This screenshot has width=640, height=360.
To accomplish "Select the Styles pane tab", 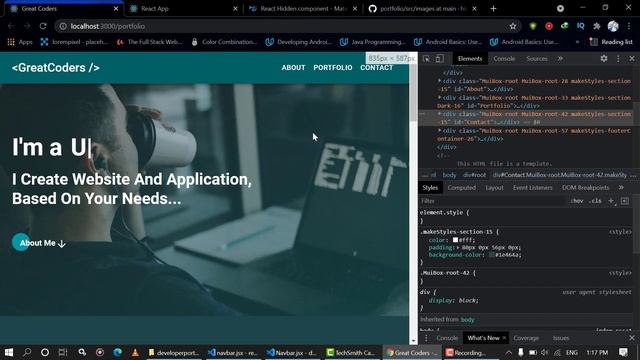I will [x=430, y=187].
